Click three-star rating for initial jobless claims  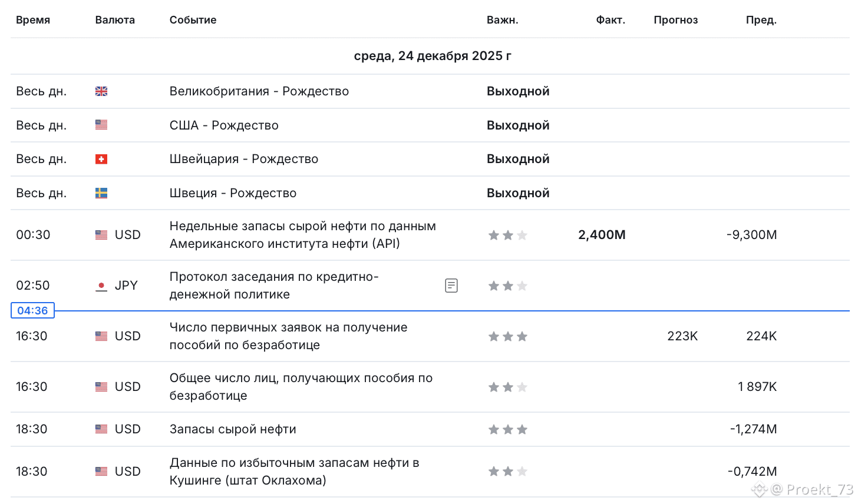508,336
